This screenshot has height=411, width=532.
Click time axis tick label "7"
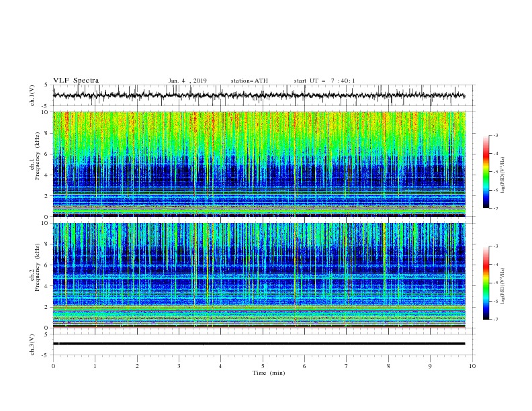tap(347, 366)
